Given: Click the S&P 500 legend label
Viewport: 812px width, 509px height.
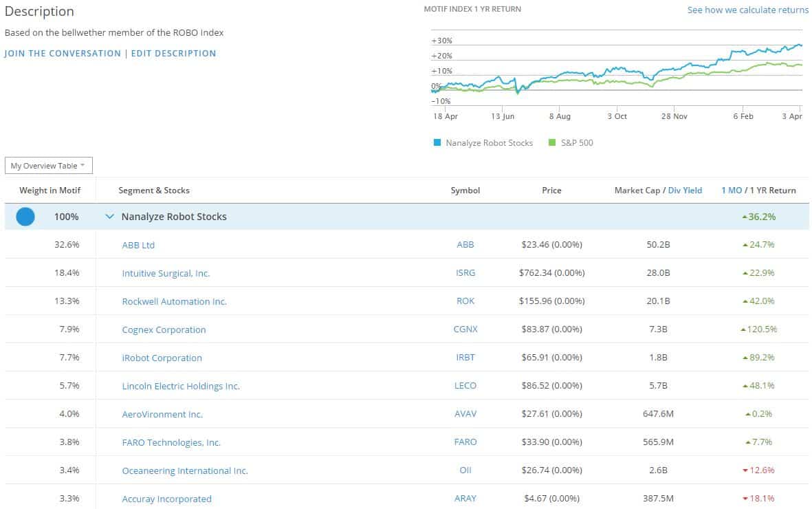Looking at the screenshot, I should [x=578, y=142].
